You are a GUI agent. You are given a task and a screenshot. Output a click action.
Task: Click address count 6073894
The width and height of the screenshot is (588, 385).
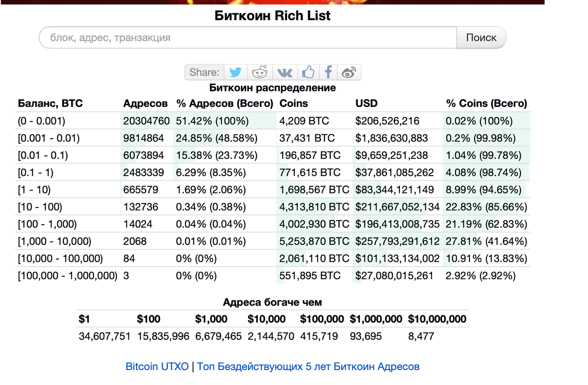pos(144,155)
